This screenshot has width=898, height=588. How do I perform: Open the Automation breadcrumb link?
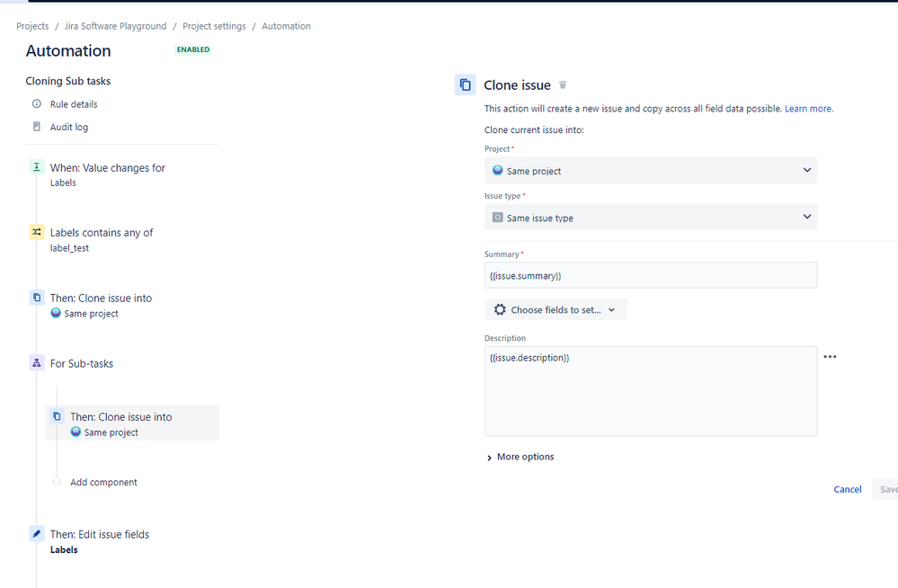click(x=287, y=26)
